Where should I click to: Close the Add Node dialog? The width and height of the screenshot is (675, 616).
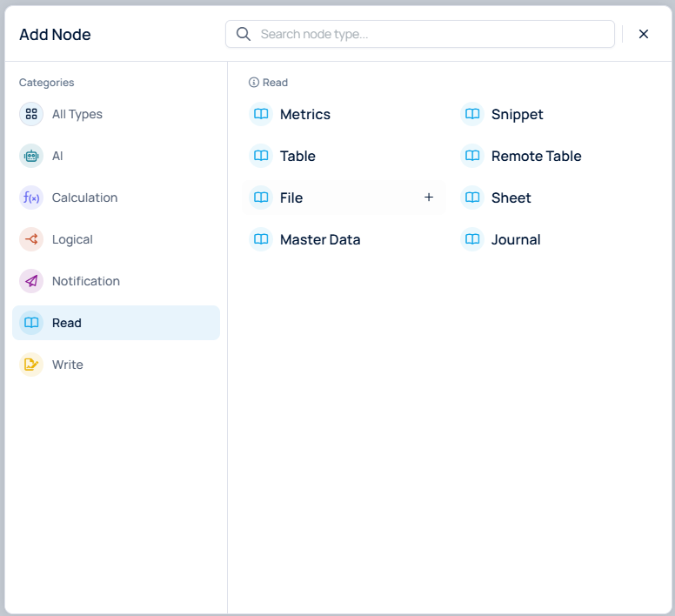[644, 34]
